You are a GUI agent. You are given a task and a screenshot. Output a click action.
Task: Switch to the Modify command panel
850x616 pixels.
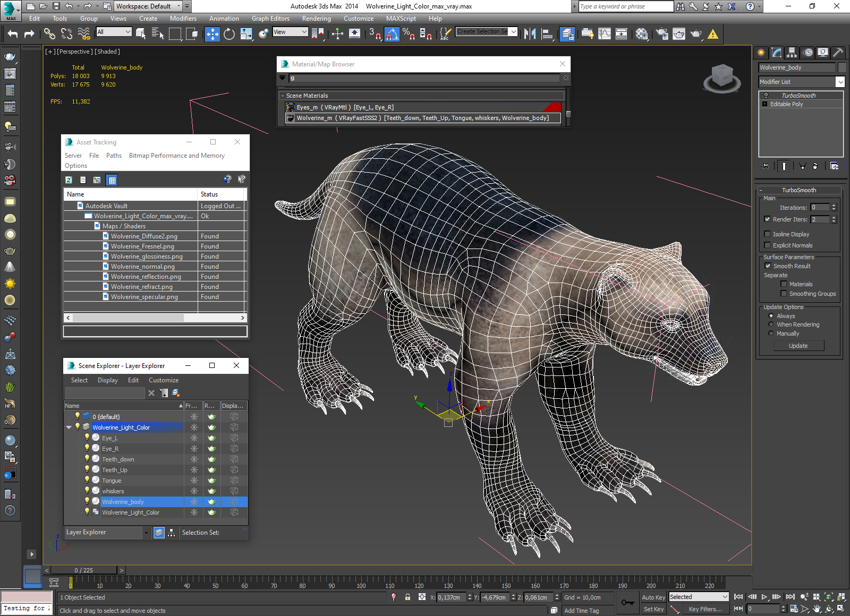[777, 53]
